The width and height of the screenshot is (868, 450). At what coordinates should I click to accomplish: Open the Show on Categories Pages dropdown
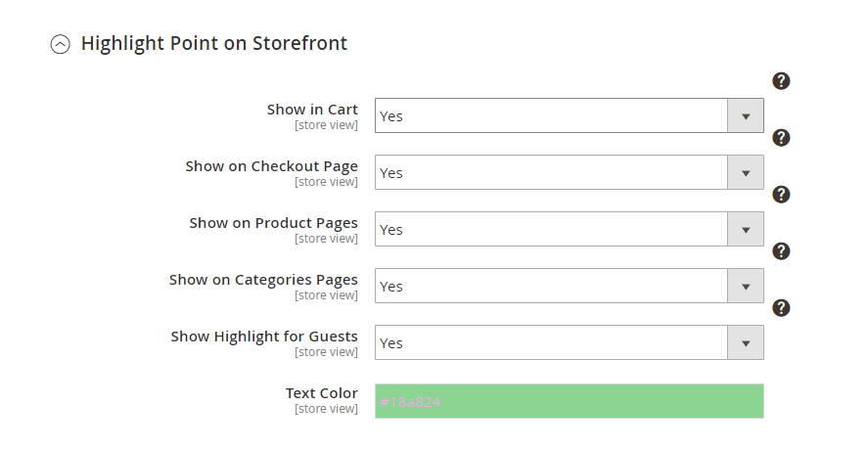[569, 286]
